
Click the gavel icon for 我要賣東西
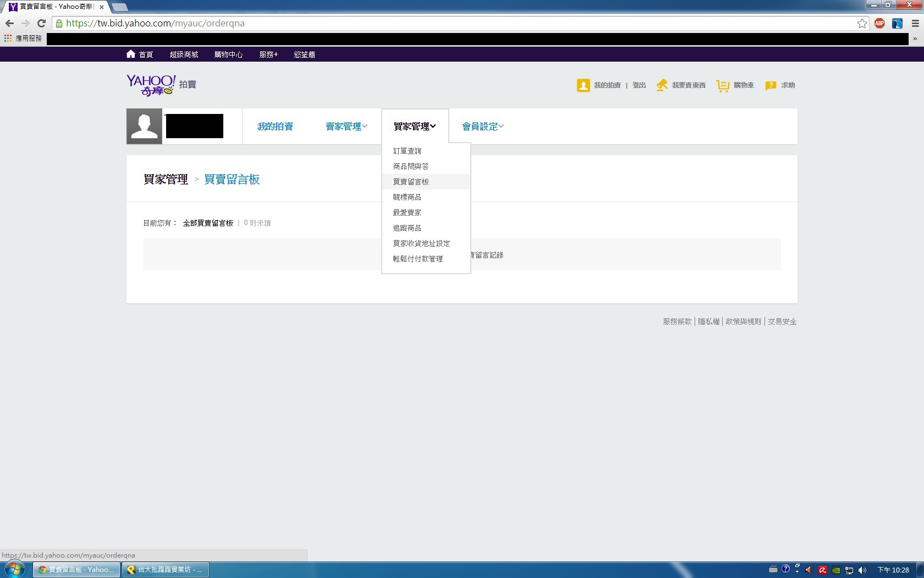click(x=662, y=85)
